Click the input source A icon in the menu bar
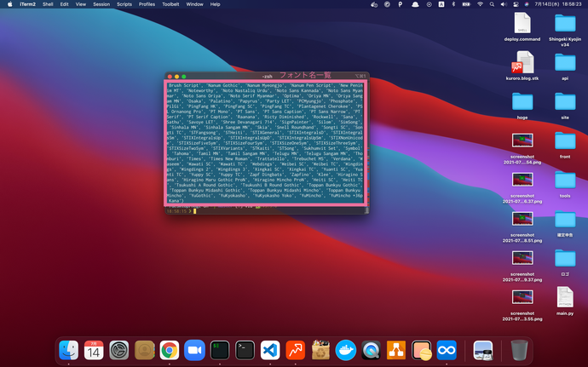The width and height of the screenshot is (588, 367). (x=441, y=4)
